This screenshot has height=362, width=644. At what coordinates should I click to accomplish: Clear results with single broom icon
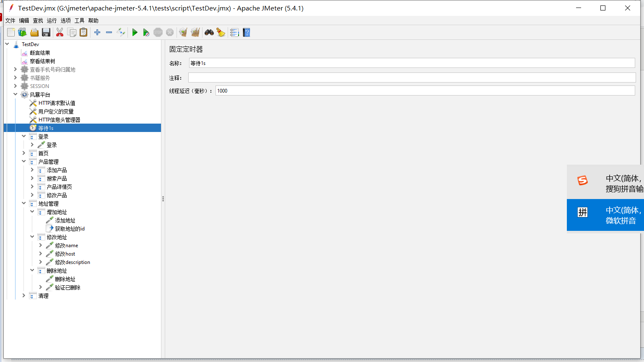pos(183,32)
